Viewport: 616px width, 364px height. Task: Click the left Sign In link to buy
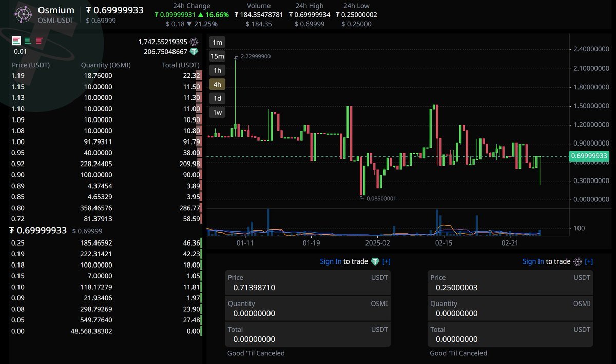(331, 261)
